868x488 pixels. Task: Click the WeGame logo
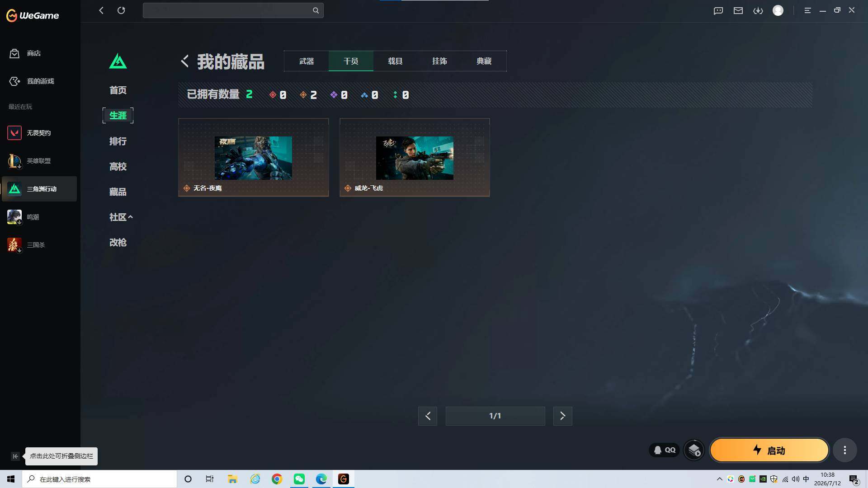pos(33,15)
